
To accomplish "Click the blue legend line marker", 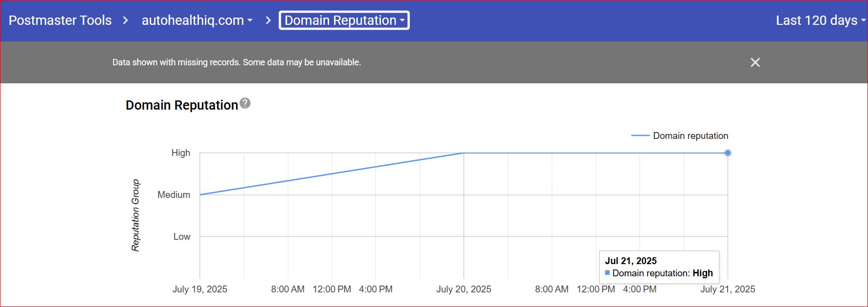I will pyautogui.click(x=640, y=135).
